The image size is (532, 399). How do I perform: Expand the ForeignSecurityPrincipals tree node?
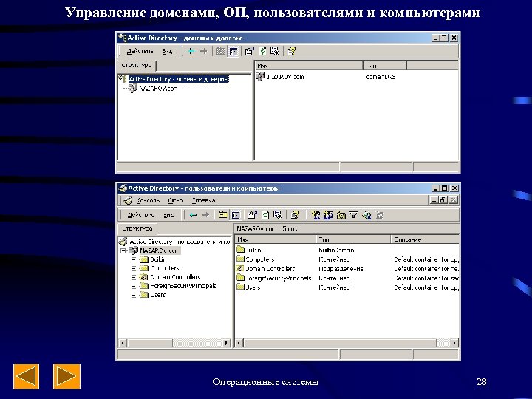[134, 286]
